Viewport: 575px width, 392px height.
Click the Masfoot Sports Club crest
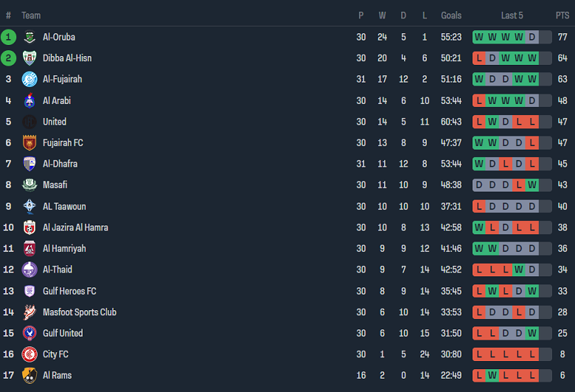[29, 312]
